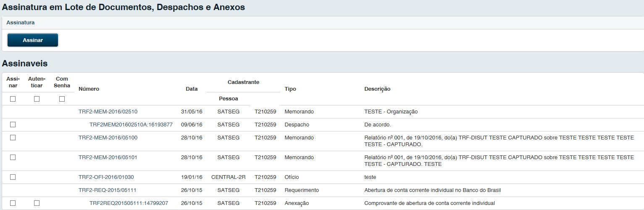Viewport: 644px width, 210px height.
Task: Open despacho TRF2MEM201602510A:16193877
Action: [x=131, y=125]
